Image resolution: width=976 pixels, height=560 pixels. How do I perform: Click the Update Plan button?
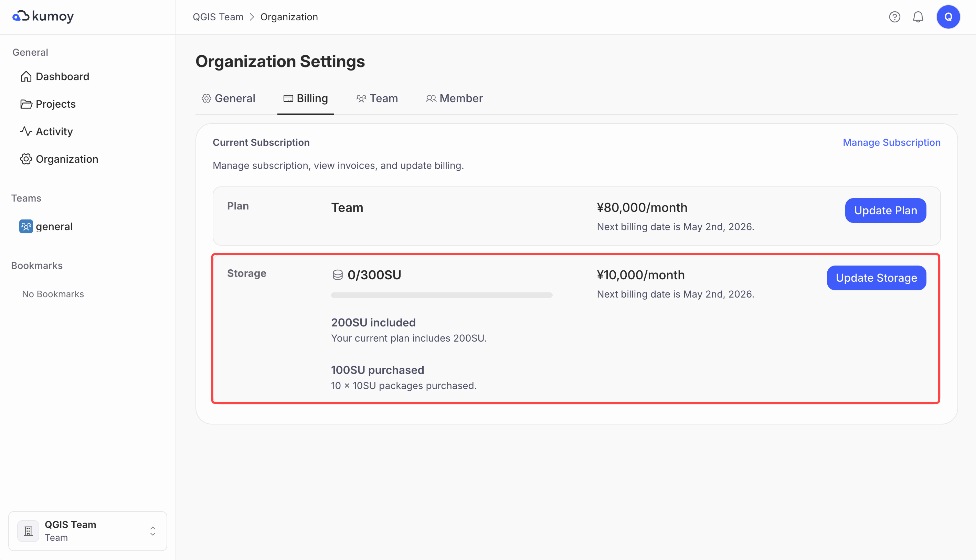click(x=885, y=211)
